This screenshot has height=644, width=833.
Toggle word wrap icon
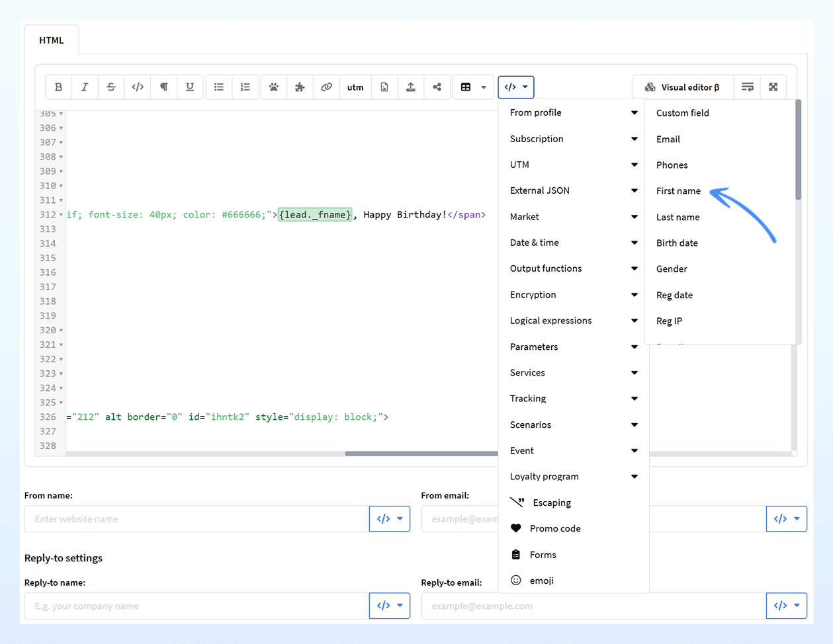click(748, 87)
